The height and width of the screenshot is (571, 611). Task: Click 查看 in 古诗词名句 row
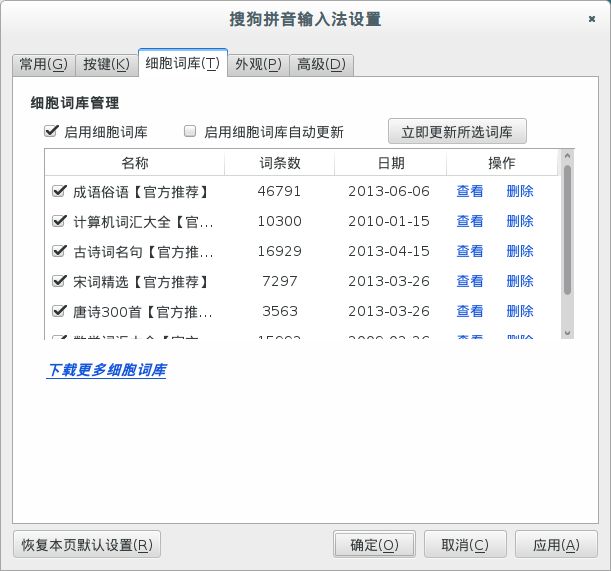point(470,251)
